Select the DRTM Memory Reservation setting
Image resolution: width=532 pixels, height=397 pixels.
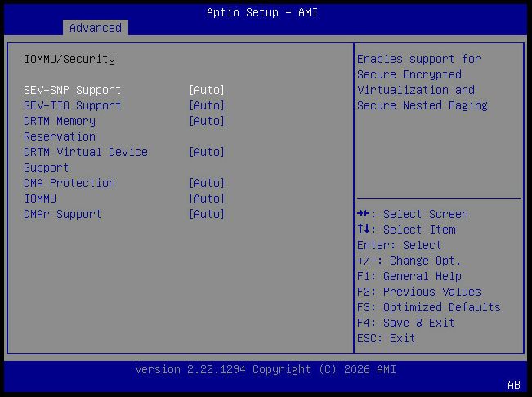click(x=124, y=129)
